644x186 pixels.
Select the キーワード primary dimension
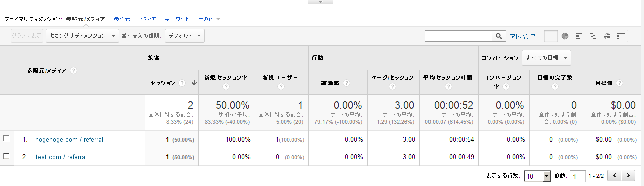click(177, 19)
